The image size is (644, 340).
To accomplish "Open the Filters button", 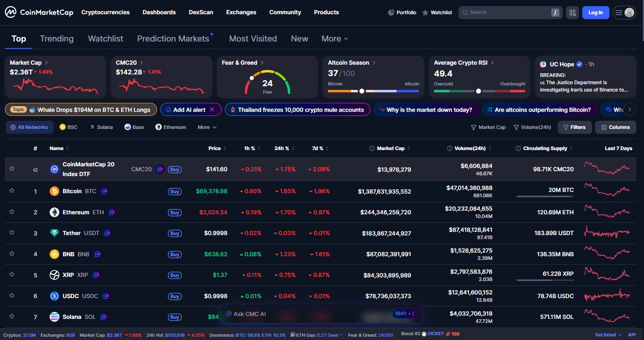I will tap(574, 127).
